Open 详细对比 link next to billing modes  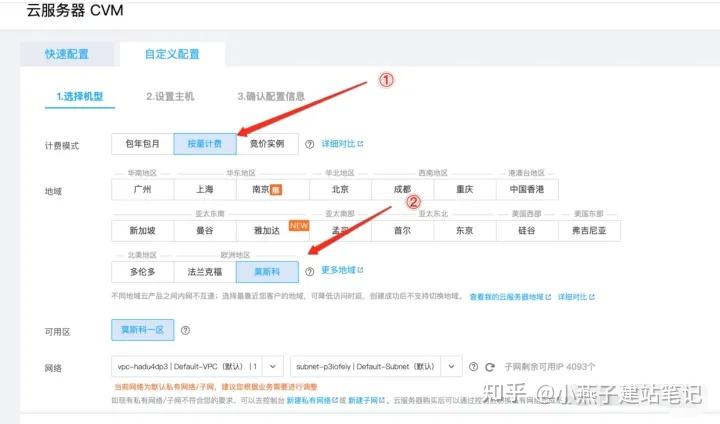point(342,144)
